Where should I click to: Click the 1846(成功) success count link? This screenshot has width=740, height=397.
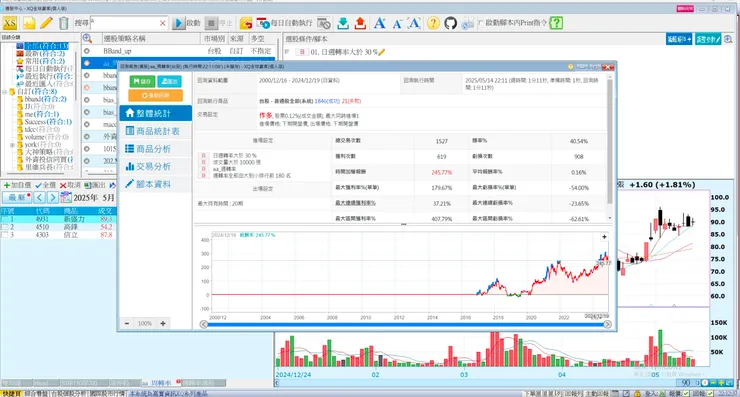pyautogui.click(x=327, y=101)
